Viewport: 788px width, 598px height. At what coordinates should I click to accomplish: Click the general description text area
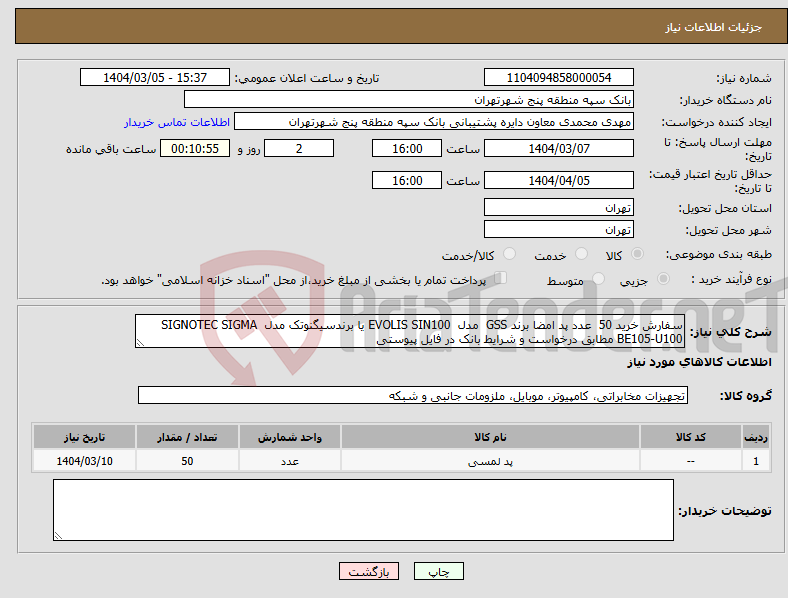tap(410, 331)
